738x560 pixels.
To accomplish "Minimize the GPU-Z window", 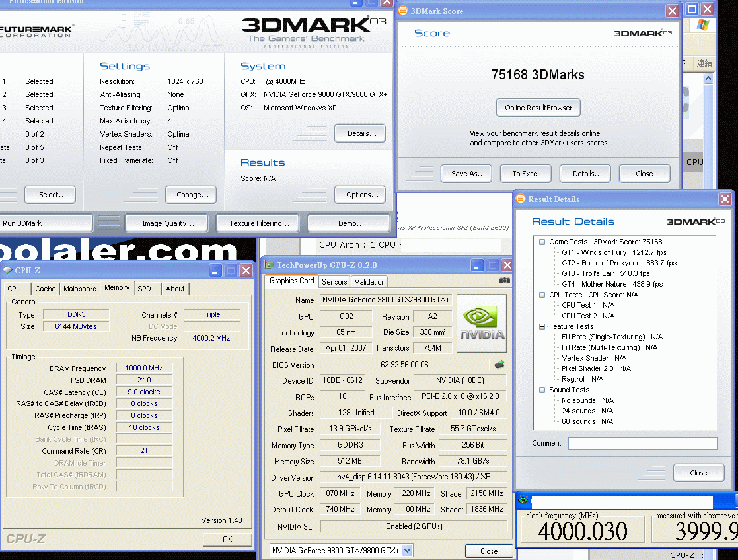I will tap(477, 265).
